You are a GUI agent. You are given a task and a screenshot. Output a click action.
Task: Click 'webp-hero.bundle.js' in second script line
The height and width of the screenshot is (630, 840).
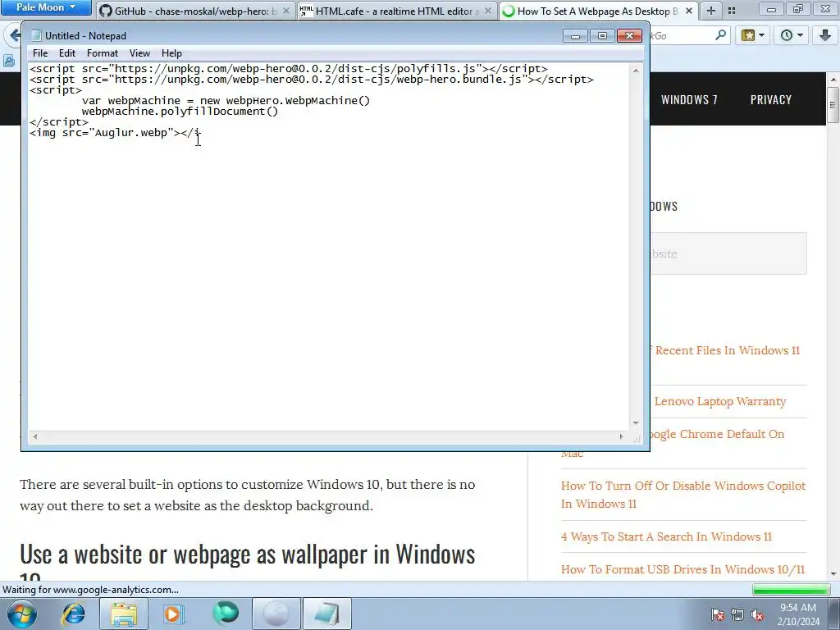point(459,80)
